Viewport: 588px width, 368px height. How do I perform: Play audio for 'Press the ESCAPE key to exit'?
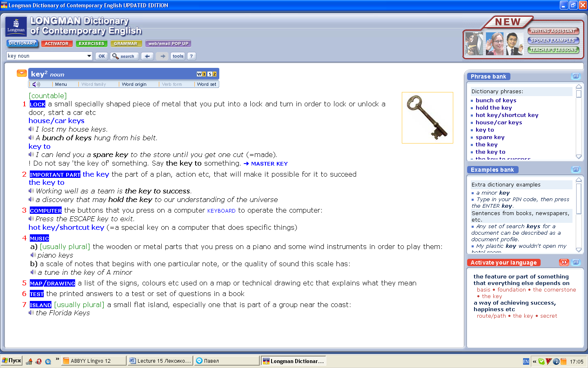(x=31, y=219)
